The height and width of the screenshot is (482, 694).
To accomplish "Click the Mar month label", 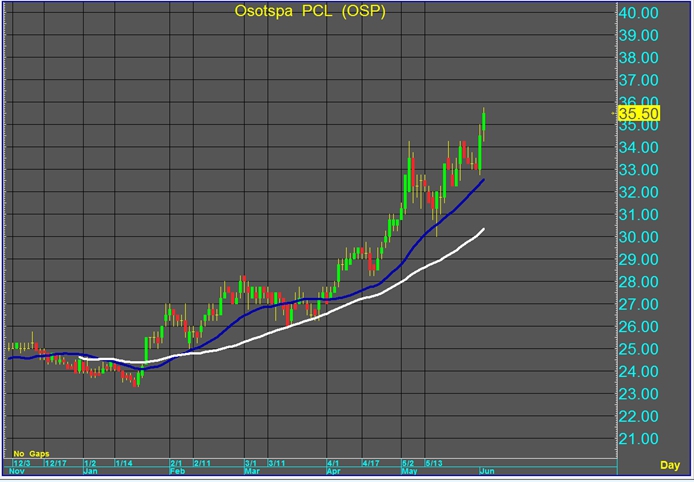I will tap(252, 471).
